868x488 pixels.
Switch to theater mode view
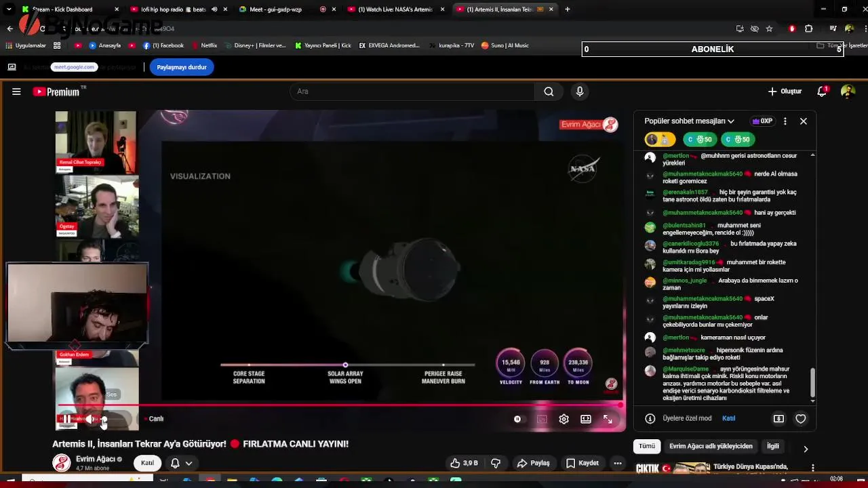586,419
